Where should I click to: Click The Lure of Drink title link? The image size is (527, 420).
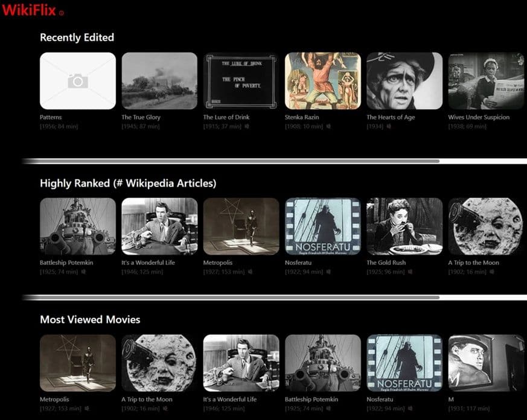click(226, 117)
